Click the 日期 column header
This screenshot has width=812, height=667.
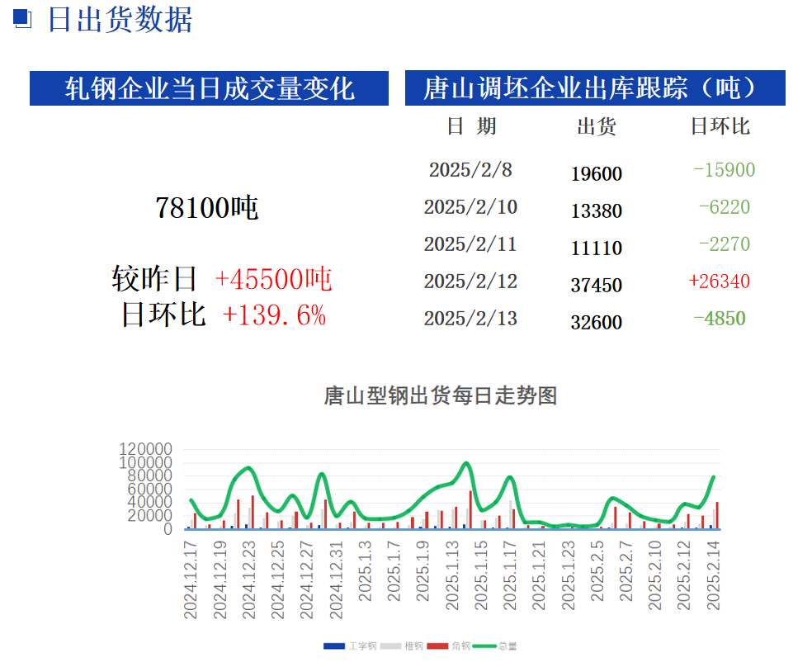click(x=471, y=126)
